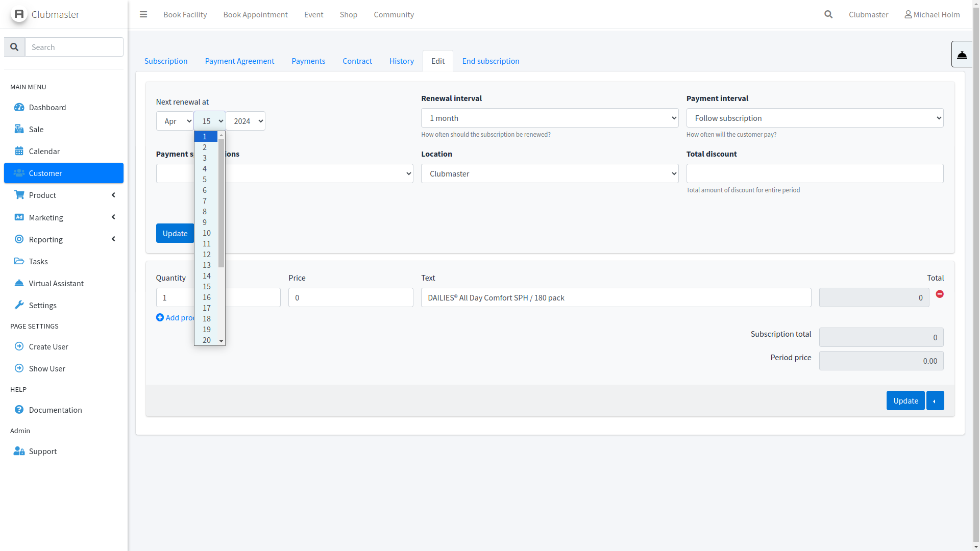
Task: Click the Clubmaster logo icon
Action: [19, 14]
